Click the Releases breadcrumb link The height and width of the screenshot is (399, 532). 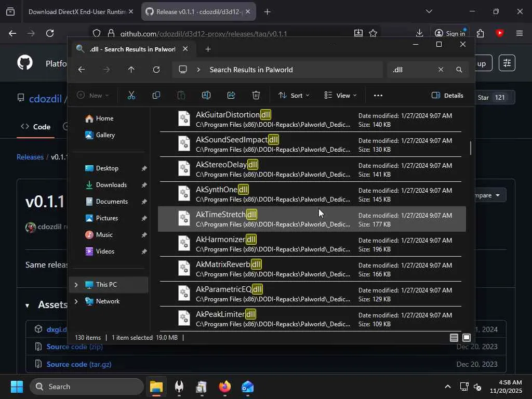point(30,157)
